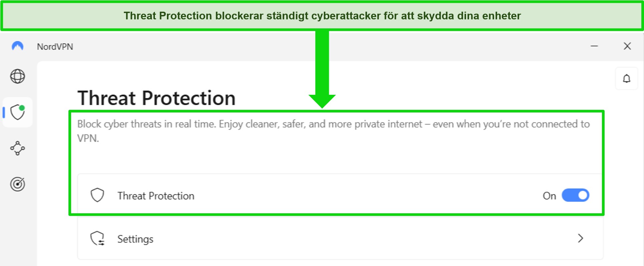Viewport: 644px width, 266px height.
Task: Turn off the Threat Protection switch
Action: click(575, 196)
